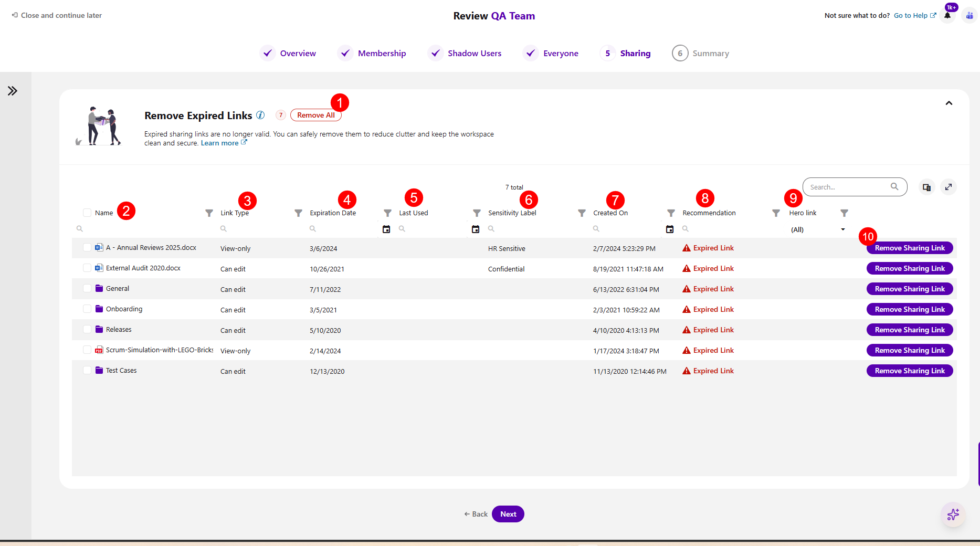The image size is (980, 546).
Task: Open the Name column filter
Action: pyautogui.click(x=209, y=213)
